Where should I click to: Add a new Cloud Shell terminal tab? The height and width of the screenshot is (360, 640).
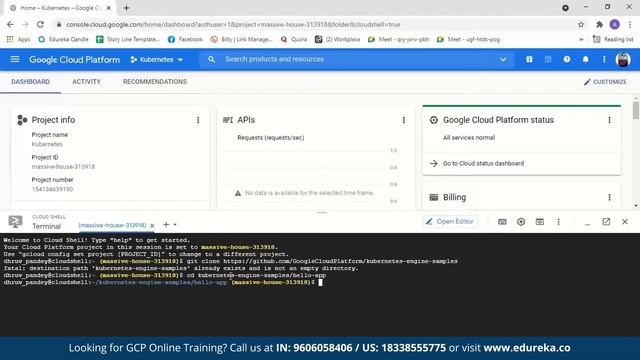pos(166,224)
